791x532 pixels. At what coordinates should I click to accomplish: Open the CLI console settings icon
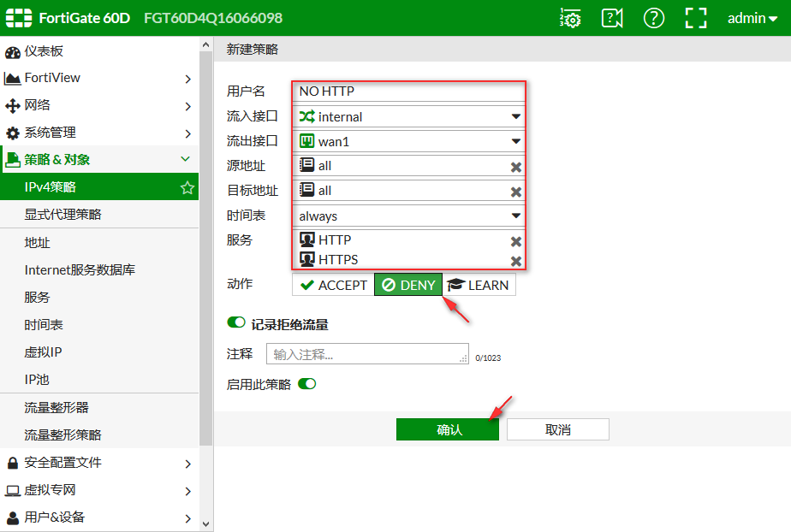coord(570,18)
